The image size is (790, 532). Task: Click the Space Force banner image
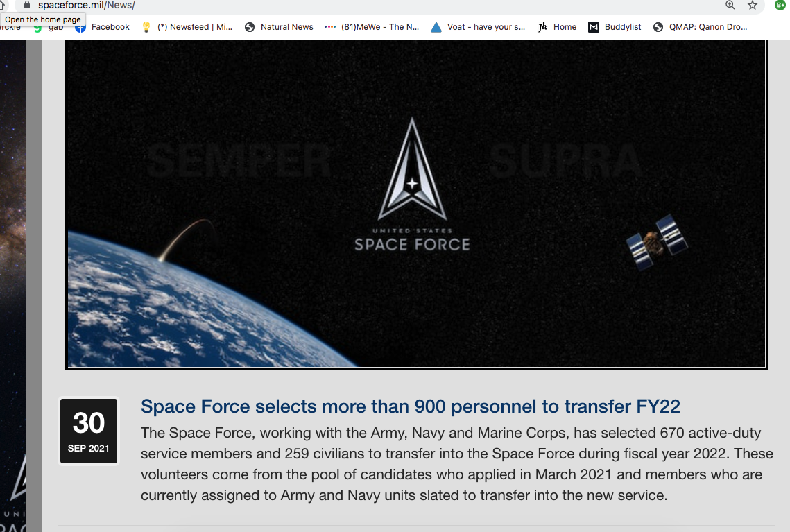(x=416, y=205)
